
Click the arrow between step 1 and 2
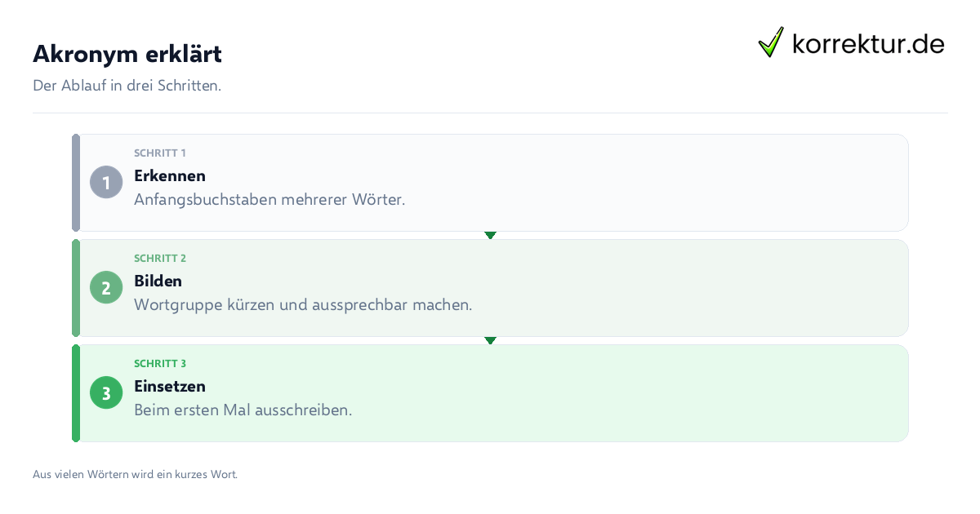click(x=490, y=235)
